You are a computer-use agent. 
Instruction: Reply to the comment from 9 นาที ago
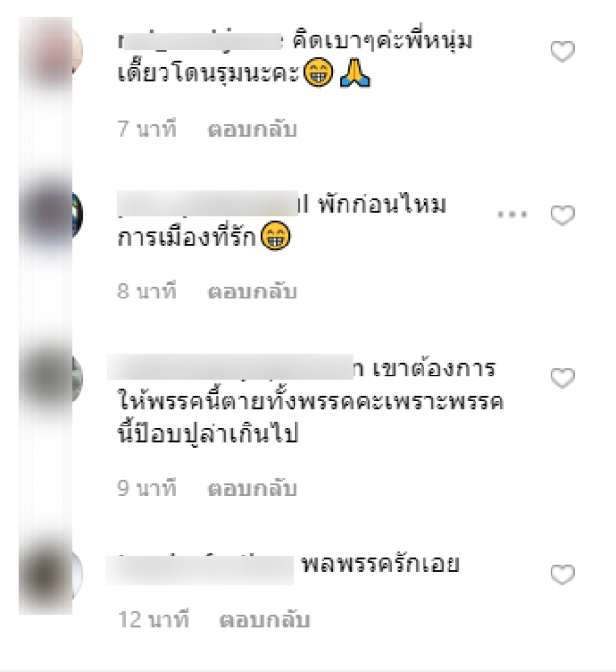point(252,488)
